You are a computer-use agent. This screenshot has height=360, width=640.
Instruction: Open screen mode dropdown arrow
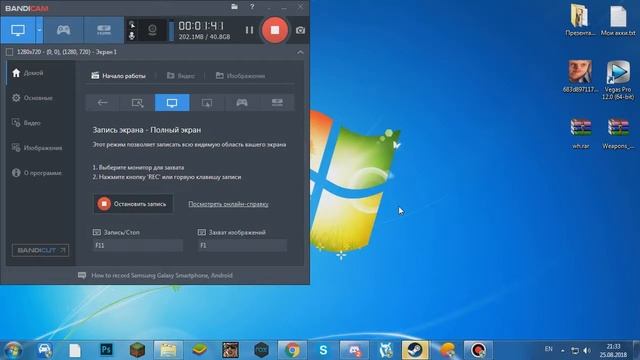pos(39,30)
